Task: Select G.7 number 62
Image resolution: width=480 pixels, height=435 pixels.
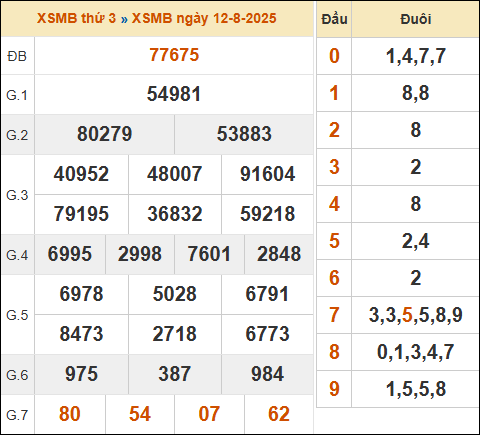Action: pos(279,414)
